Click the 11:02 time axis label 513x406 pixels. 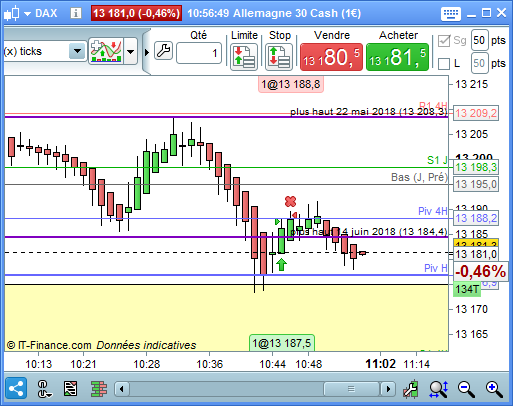[380, 364]
